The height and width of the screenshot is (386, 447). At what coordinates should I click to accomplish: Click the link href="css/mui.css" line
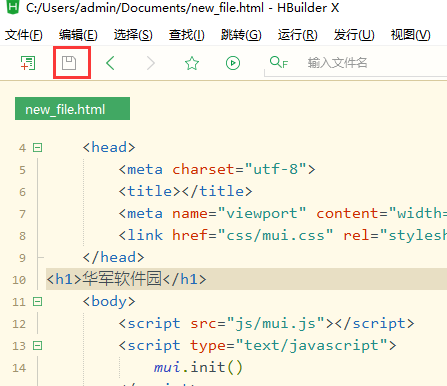tap(283, 235)
